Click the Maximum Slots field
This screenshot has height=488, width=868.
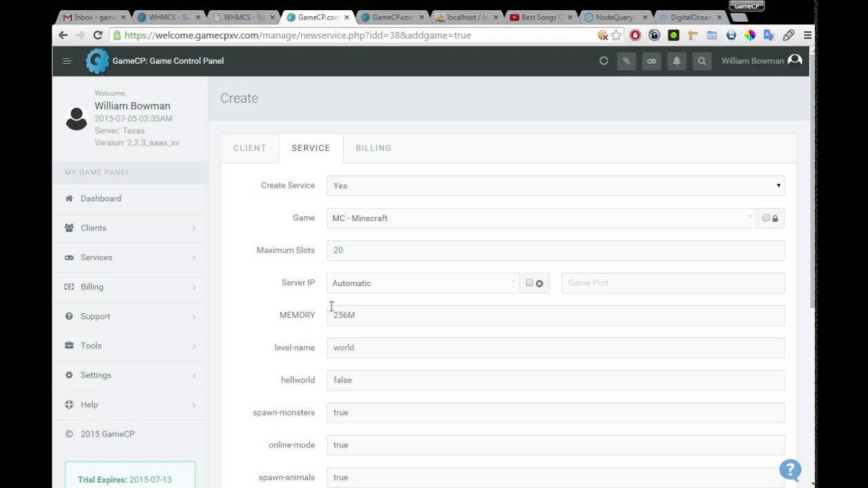click(555, 251)
